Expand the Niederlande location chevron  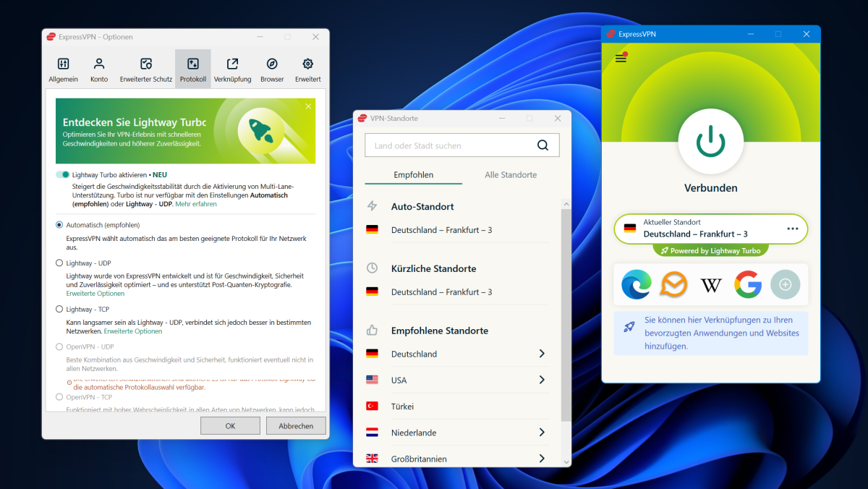coord(542,433)
